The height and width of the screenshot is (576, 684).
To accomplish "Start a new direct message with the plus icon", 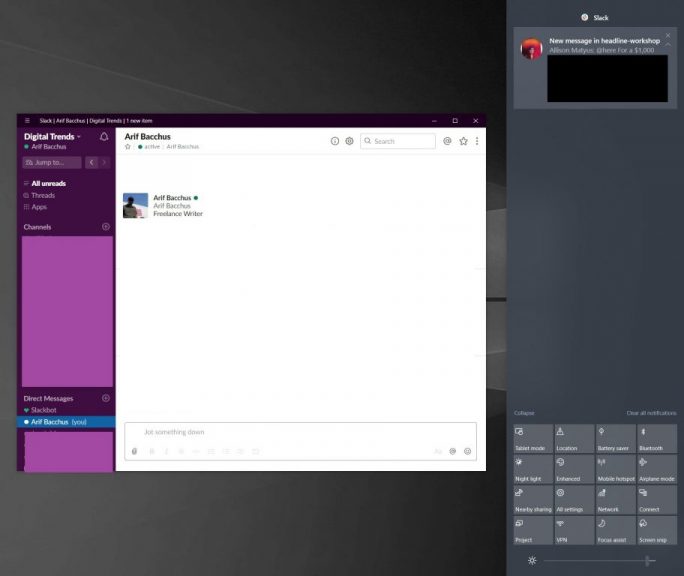I will click(x=106, y=398).
